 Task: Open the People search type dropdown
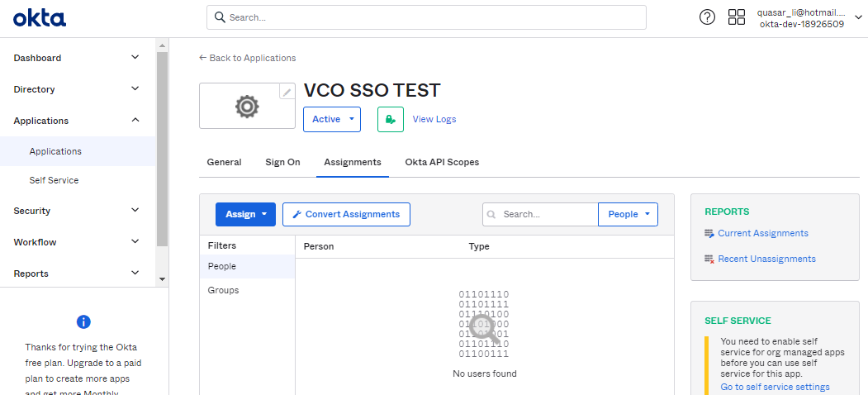[x=628, y=214]
